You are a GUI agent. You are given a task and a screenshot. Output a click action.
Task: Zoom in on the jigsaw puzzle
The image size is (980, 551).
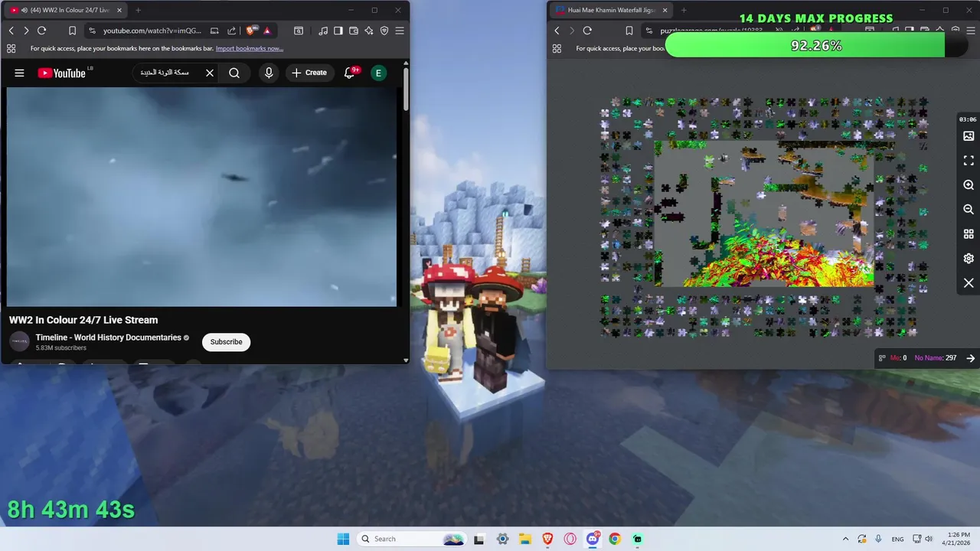(x=969, y=185)
